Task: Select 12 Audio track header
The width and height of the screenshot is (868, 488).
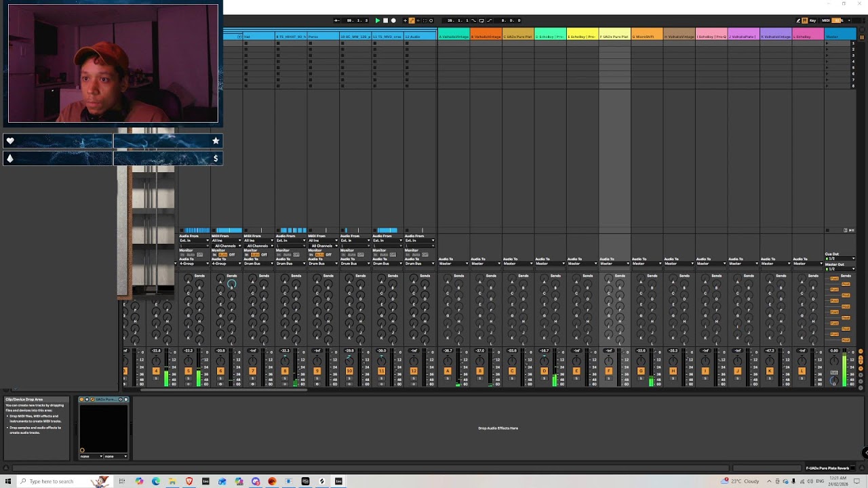Action: pyautogui.click(x=420, y=36)
